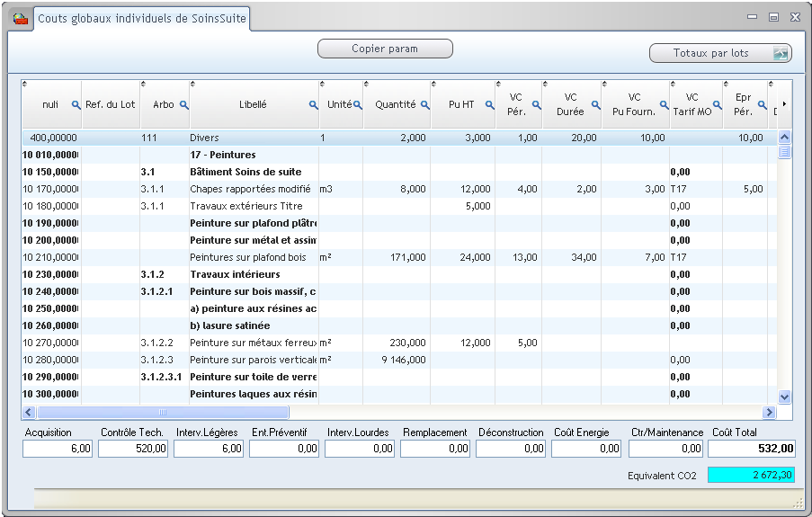Click the search magnifier in Libellé column header
This screenshot has width=812, height=517.
pyautogui.click(x=314, y=105)
